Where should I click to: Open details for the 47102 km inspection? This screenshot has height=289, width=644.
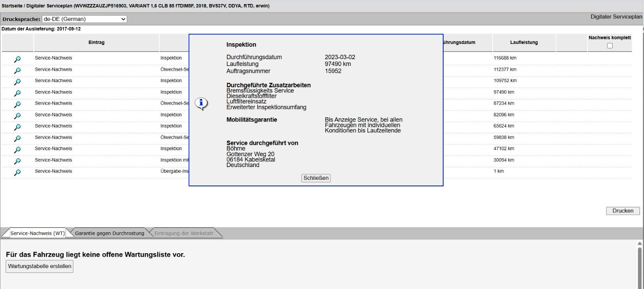[17, 150]
